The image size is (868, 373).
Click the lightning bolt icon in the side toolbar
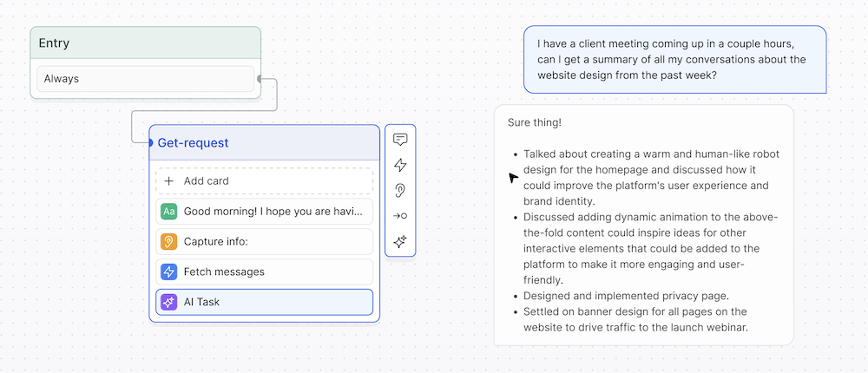click(x=400, y=165)
